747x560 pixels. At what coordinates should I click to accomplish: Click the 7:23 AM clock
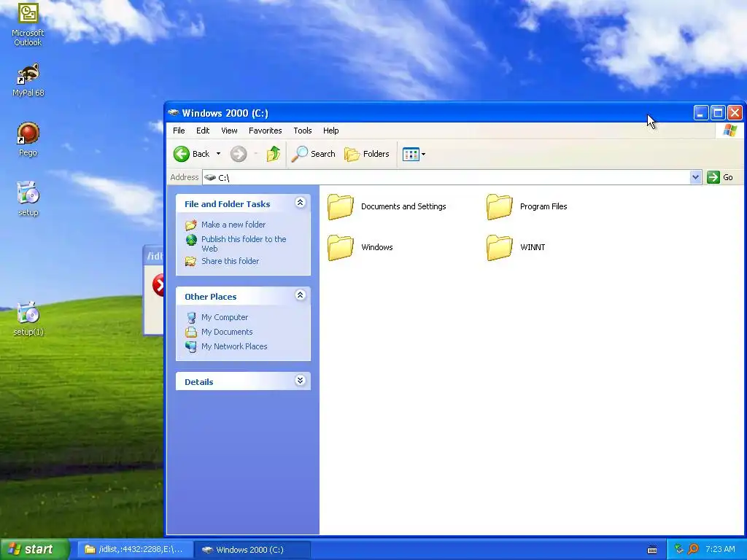tap(720, 549)
